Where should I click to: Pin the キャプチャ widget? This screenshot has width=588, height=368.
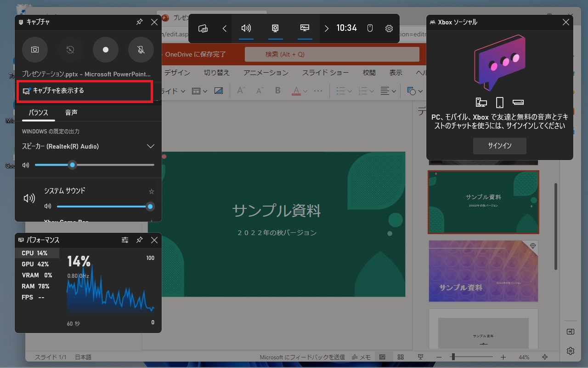click(x=140, y=22)
